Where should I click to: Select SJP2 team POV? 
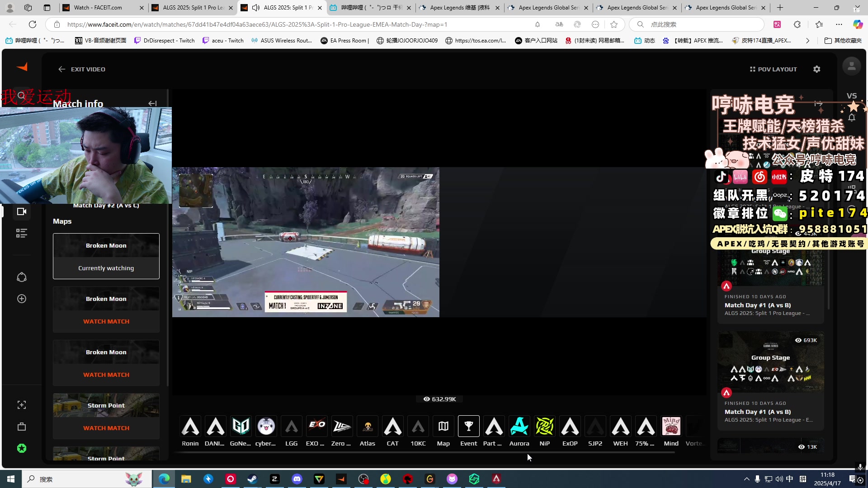[x=595, y=431]
